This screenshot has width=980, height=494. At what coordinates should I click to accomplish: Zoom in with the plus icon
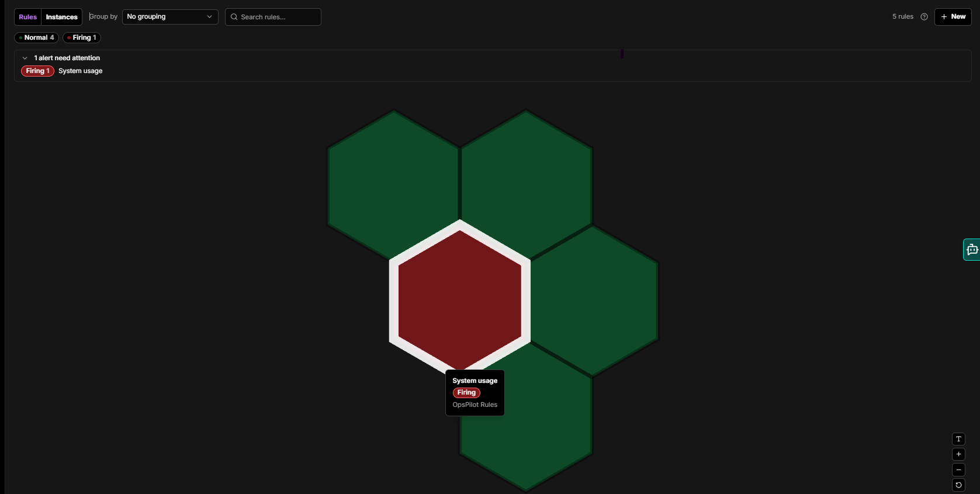point(958,454)
